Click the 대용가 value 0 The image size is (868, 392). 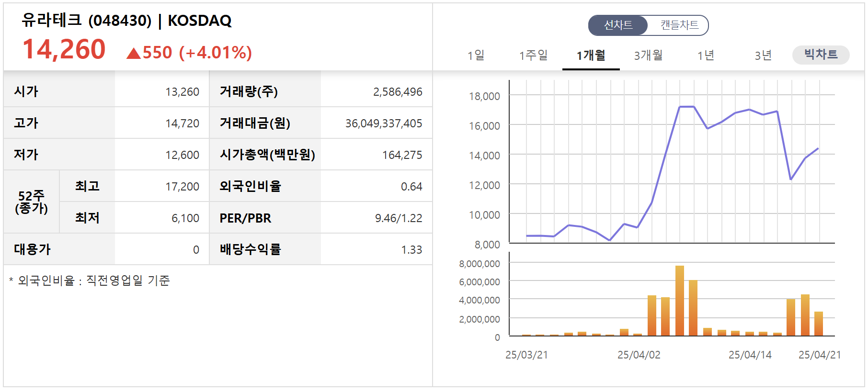196,250
